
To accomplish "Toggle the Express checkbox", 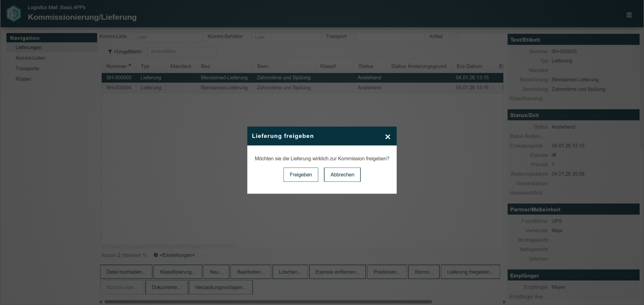I will pyautogui.click(x=554, y=155).
